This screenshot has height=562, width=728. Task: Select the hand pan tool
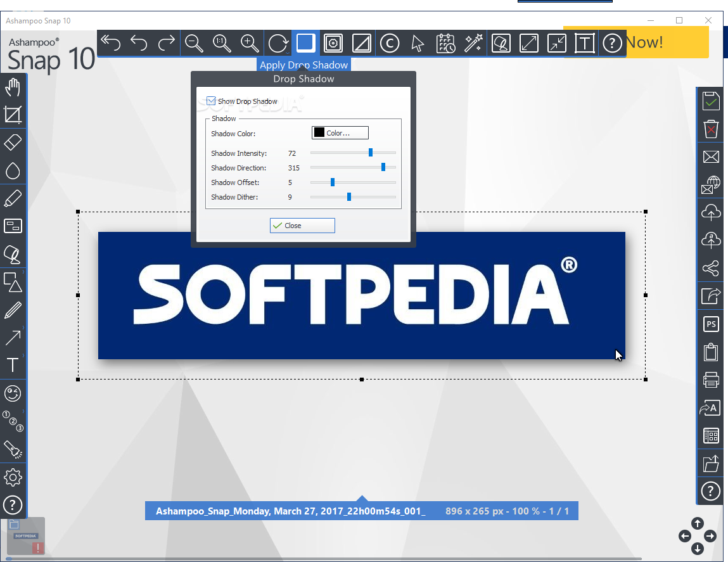[x=13, y=87]
